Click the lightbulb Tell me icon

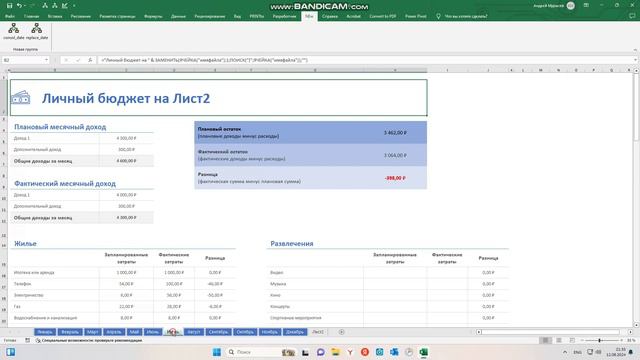point(438,16)
